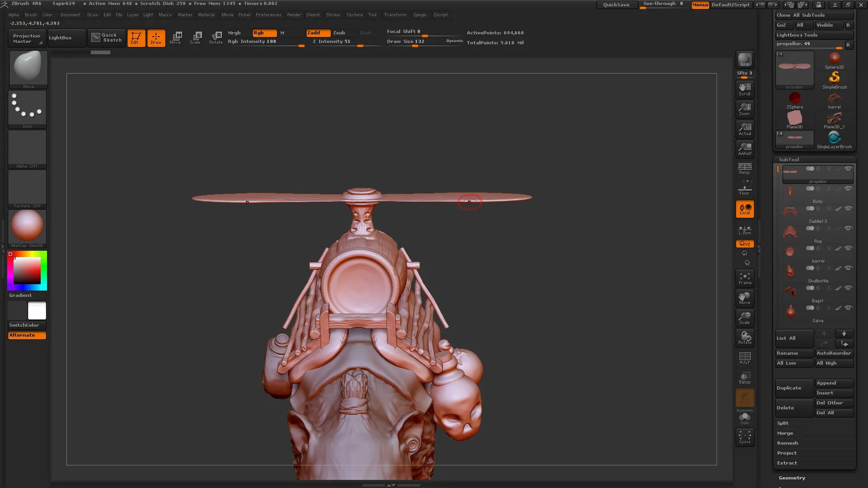Toggle the Persp perspective icon
Image resolution: width=868 pixels, height=488 pixels.
click(745, 169)
